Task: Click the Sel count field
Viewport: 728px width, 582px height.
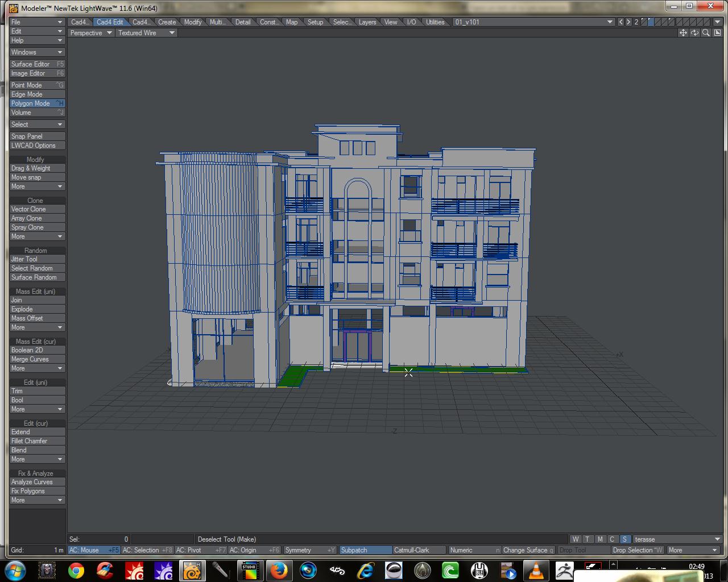Action: [x=100, y=539]
